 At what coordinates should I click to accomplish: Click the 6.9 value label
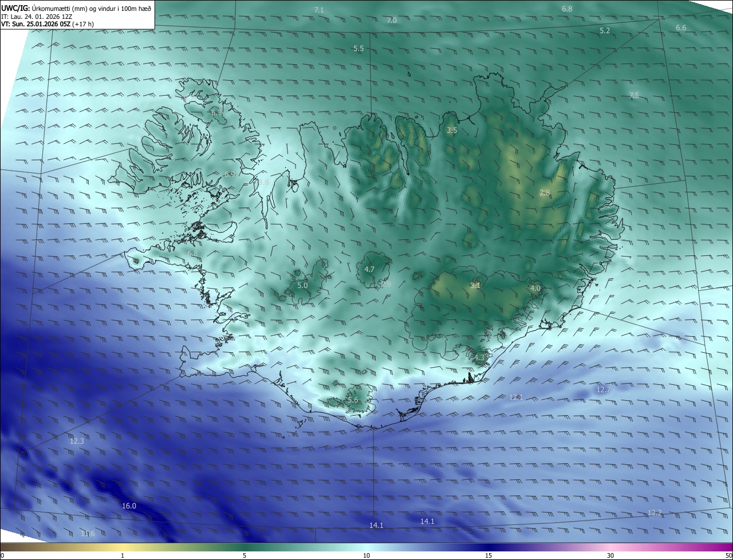(230, 174)
